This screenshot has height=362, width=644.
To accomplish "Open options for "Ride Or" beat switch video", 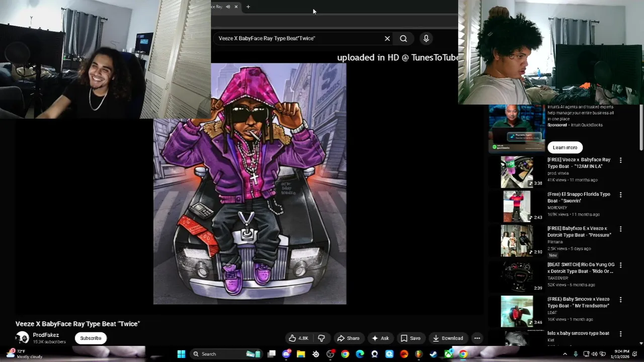I will (x=620, y=265).
